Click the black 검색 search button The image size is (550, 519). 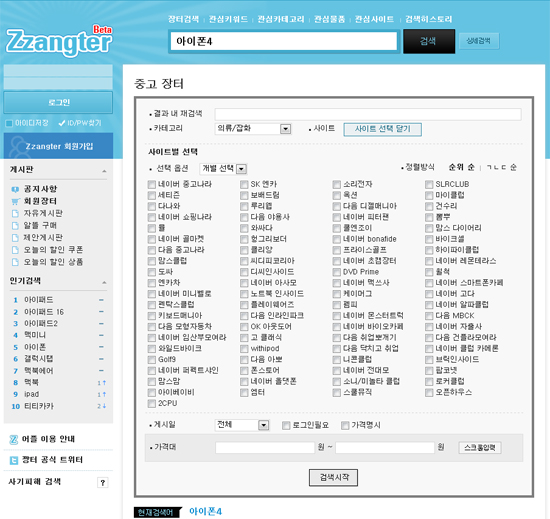(429, 41)
